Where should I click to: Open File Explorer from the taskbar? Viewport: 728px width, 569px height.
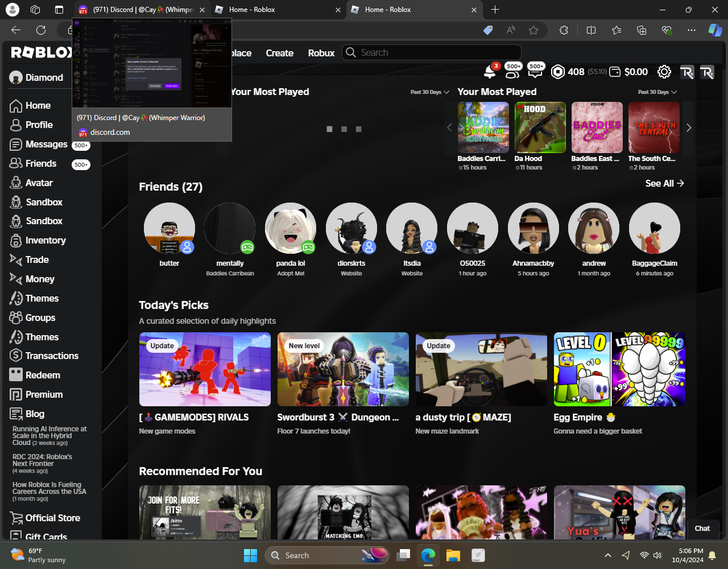453,555
